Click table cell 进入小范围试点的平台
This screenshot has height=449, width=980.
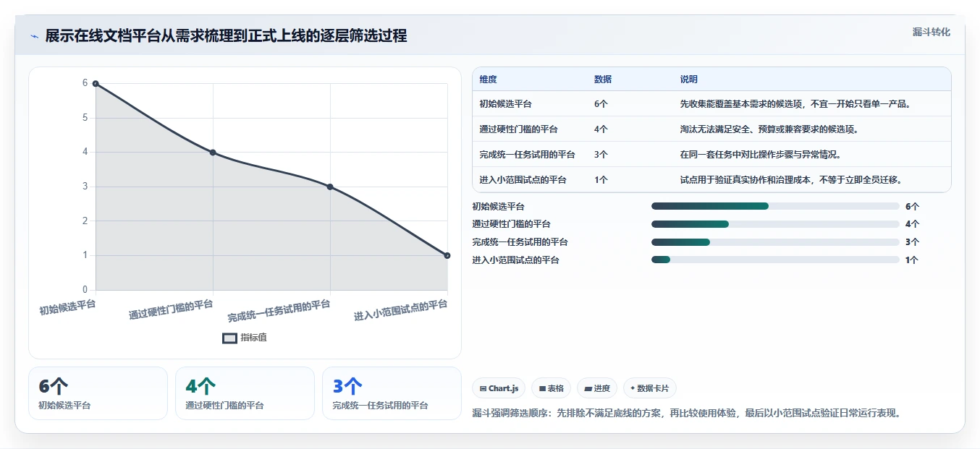click(523, 180)
